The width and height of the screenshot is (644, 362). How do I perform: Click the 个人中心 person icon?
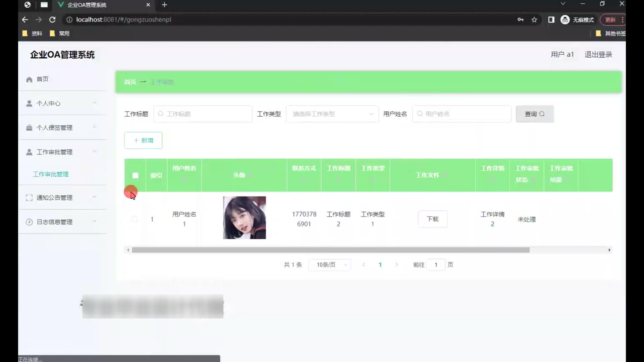coord(29,104)
